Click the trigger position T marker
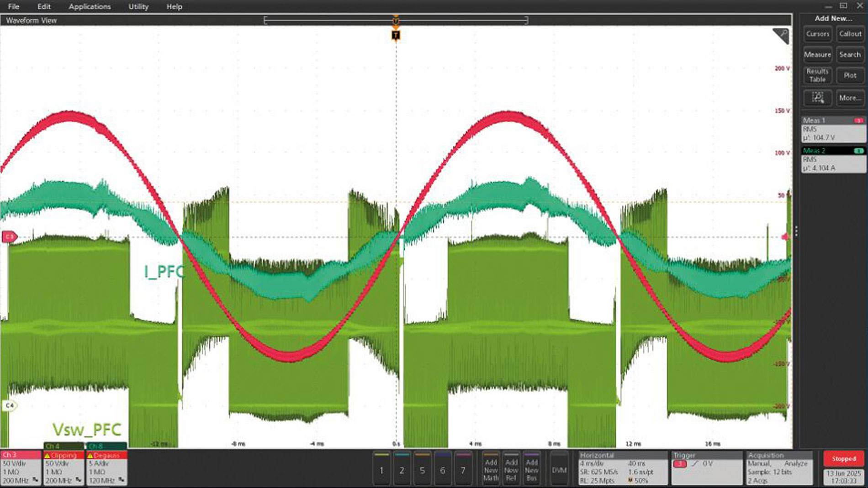The height and width of the screenshot is (488, 868). (x=396, y=35)
